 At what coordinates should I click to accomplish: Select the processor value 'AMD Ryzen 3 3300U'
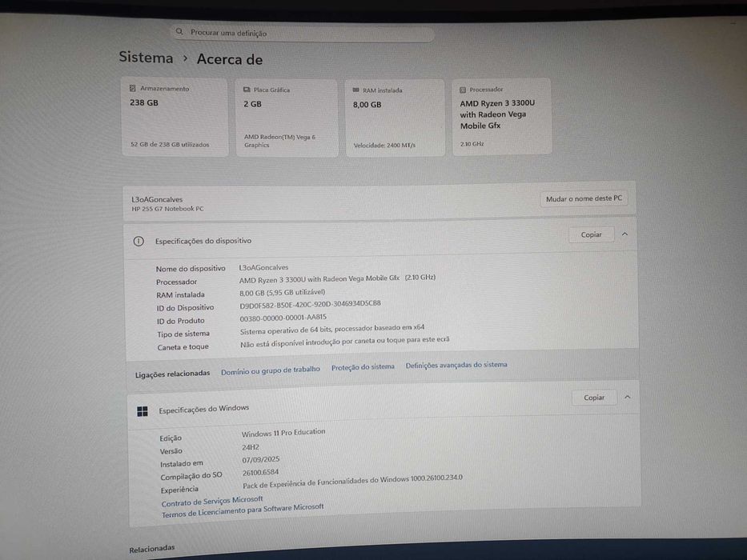click(337, 278)
